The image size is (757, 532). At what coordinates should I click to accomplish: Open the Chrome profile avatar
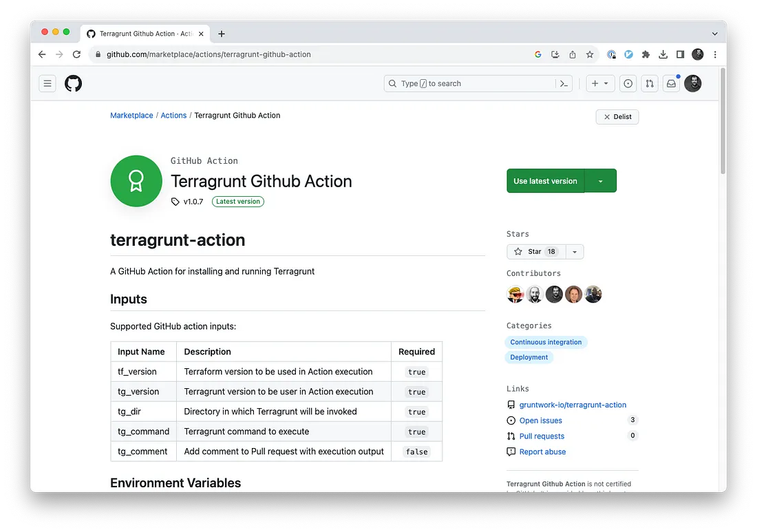click(698, 54)
